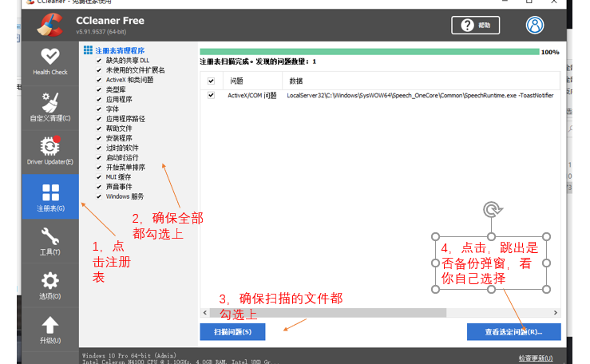The image size is (590, 364).
Task: Toggle the 帮助文件 checkbox
Action: pyautogui.click(x=99, y=129)
